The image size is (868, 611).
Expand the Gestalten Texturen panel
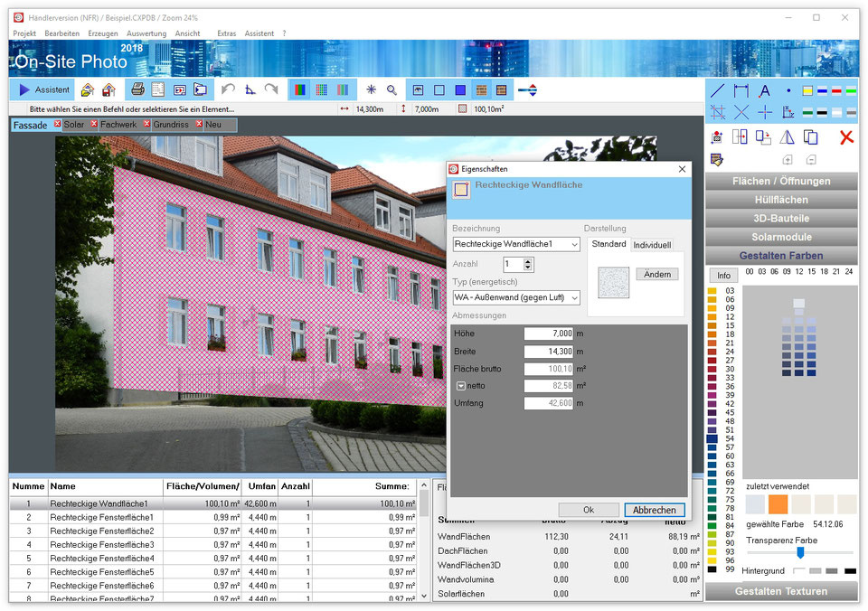pyautogui.click(x=781, y=591)
